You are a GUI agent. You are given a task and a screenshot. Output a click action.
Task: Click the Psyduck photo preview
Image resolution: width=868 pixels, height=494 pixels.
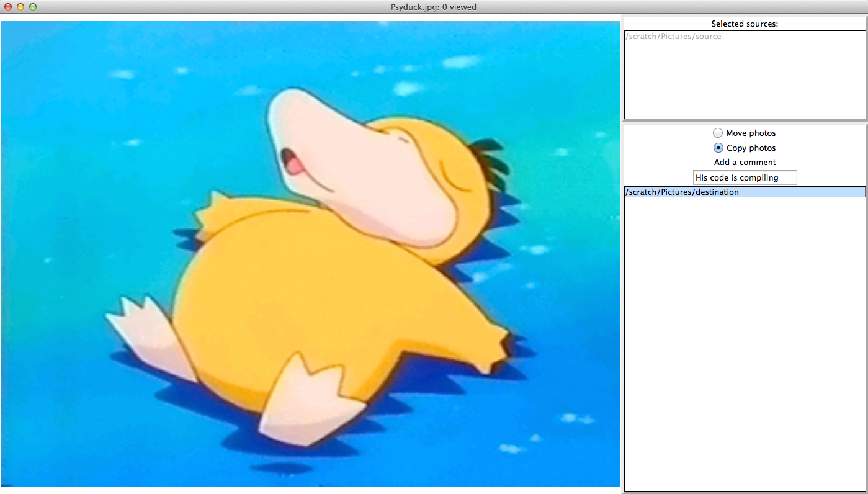tap(310, 254)
